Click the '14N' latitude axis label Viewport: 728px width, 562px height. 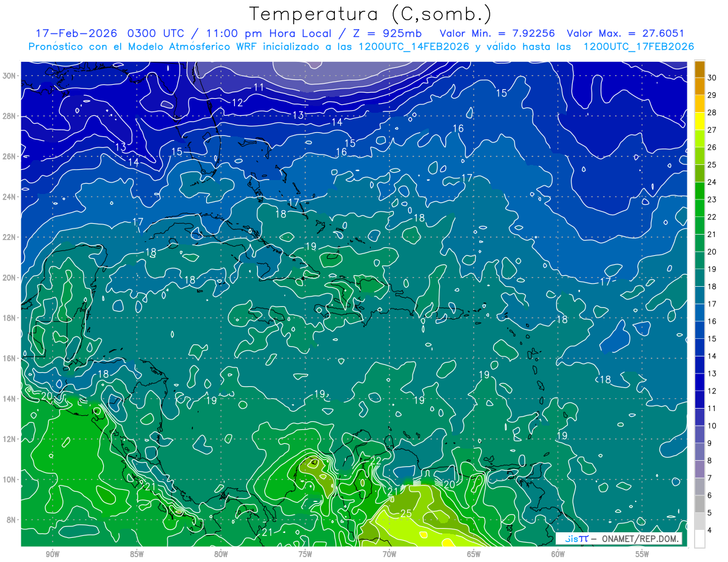point(10,399)
